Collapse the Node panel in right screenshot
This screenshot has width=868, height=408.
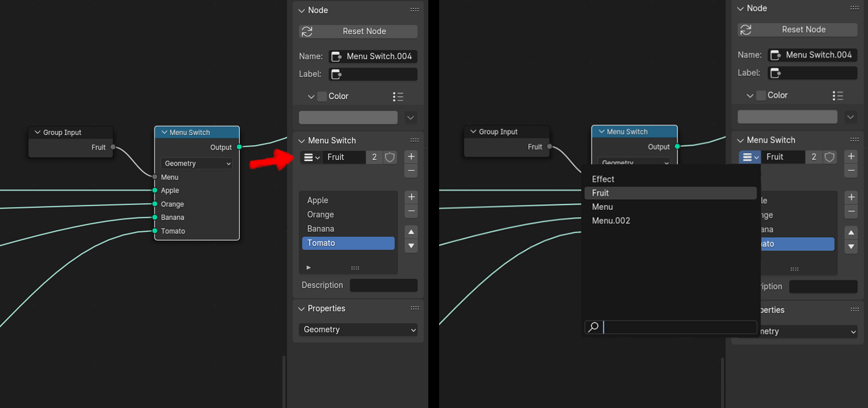(740, 9)
